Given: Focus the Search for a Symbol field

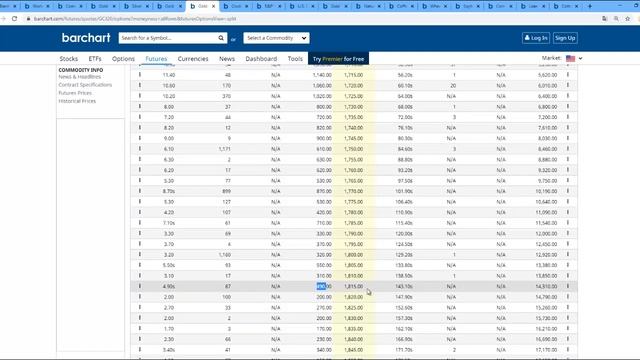Looking at the screenshot, I should [168, 38].
